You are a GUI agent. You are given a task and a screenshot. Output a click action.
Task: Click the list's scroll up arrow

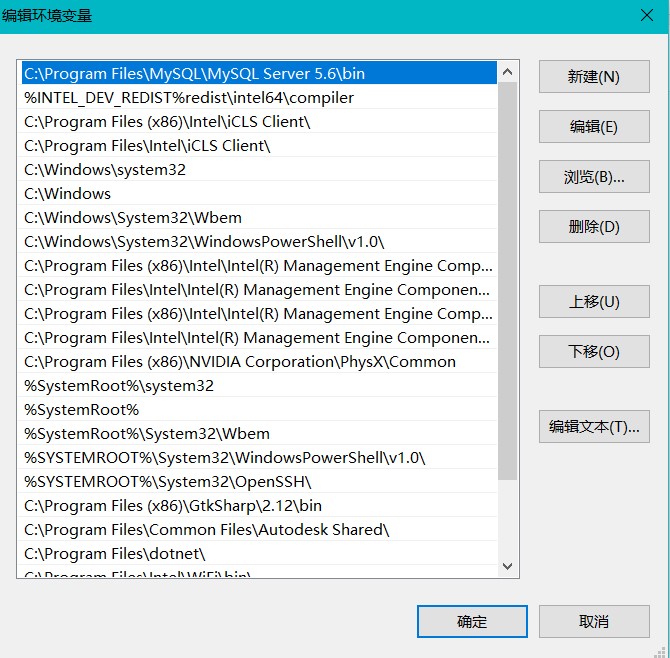point(508,72)
